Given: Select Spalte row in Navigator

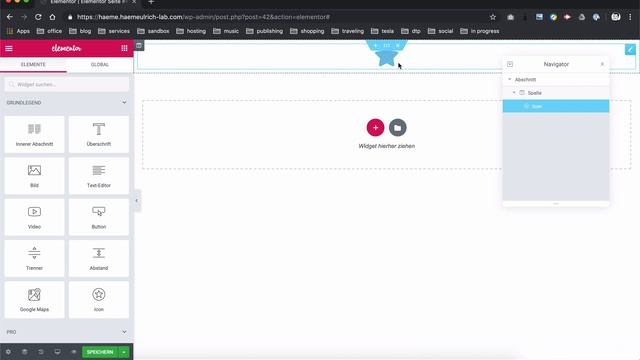Looking at the screenshot, I should 556,93.
